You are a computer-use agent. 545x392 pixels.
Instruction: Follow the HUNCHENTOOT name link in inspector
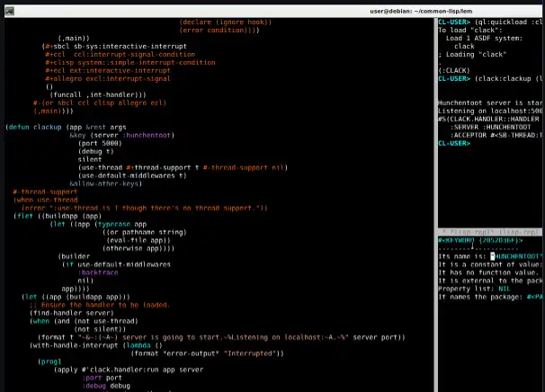pyautogui.click(x=516, y=256)
